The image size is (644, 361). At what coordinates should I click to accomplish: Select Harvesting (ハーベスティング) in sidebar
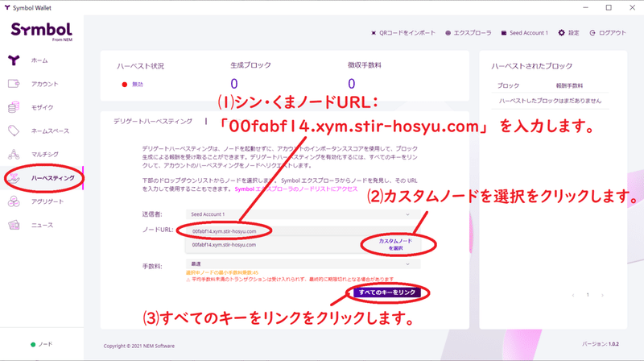(x=52, y=178)
